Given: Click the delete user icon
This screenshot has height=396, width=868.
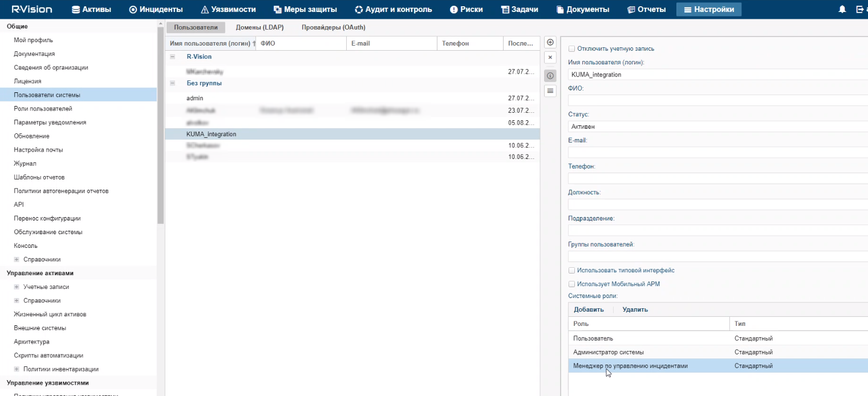Looking at the screenshot, I should pos(549,57).
